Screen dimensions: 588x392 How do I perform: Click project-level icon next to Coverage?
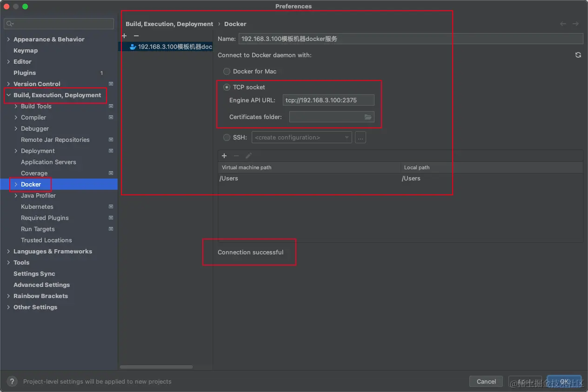pos(111,173)
